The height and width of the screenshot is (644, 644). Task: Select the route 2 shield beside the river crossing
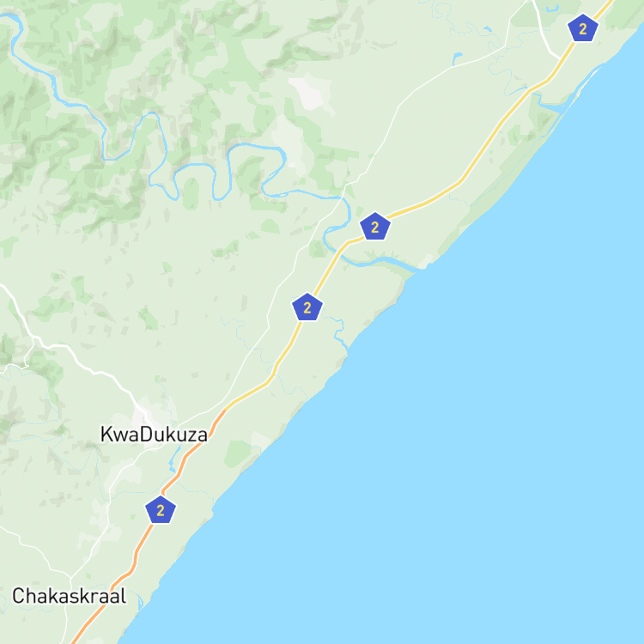pyautogui.click(x=374, y=227)
